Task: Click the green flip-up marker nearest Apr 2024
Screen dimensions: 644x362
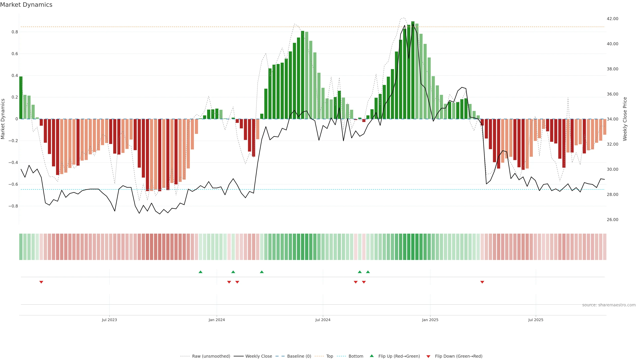Action: click(262, 272)
